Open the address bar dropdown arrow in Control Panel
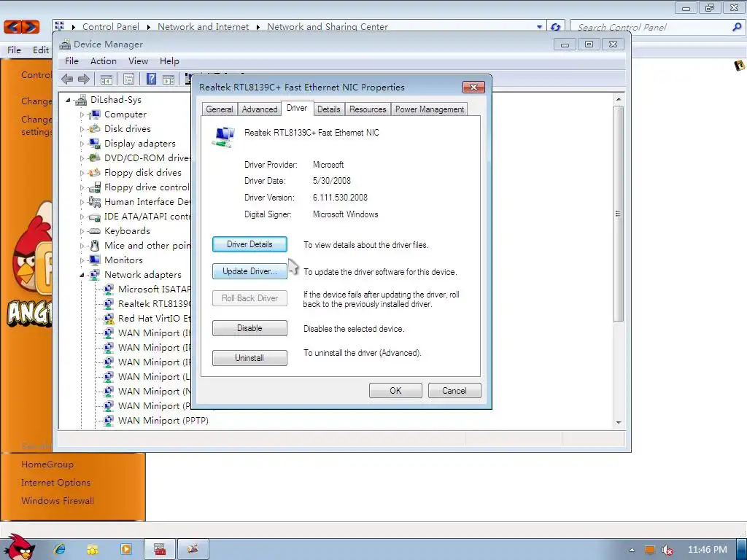The width and height of the screenshot is (747, 560). tap(539, 27)
